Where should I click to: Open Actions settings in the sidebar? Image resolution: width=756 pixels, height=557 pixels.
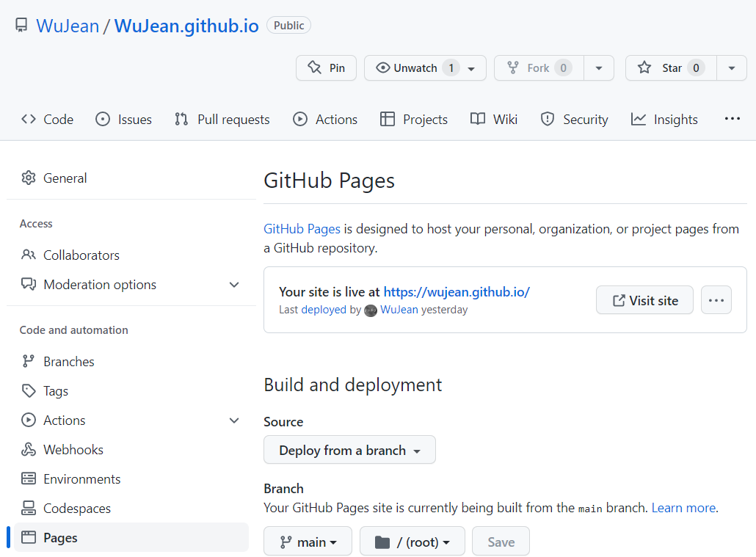[131, 421]
